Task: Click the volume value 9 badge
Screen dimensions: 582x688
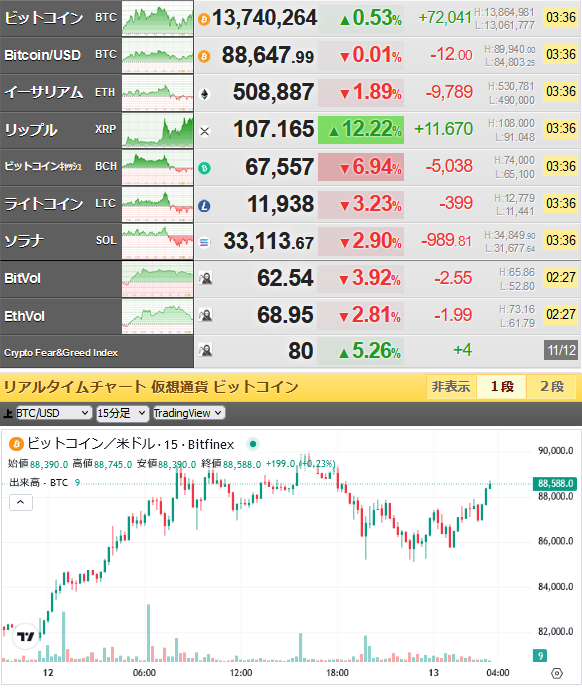Action: (x=540, y=656)
